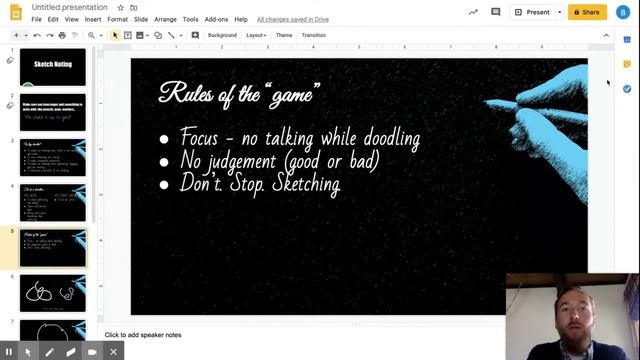
Task: Select the shape tool
Action: point(158,36)
